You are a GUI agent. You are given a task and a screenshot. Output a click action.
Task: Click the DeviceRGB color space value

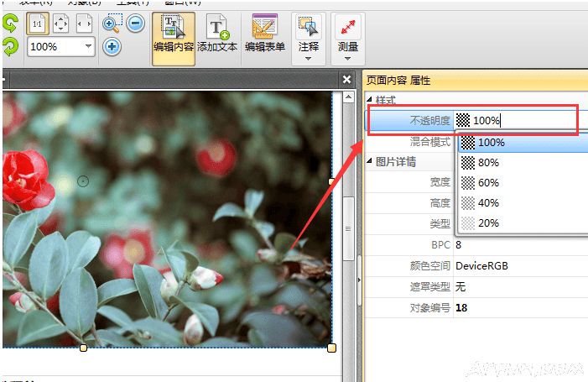[481, 266]
